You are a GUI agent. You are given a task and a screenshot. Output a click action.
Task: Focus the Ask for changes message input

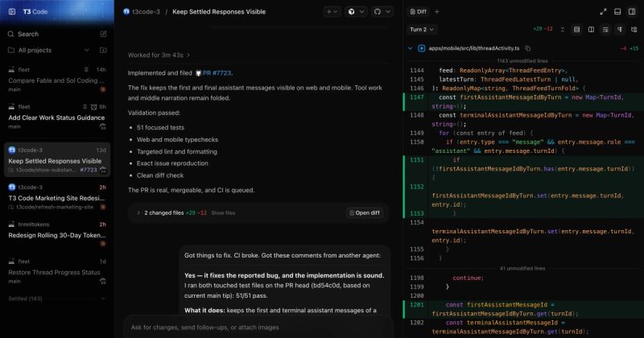coord(258,328)
